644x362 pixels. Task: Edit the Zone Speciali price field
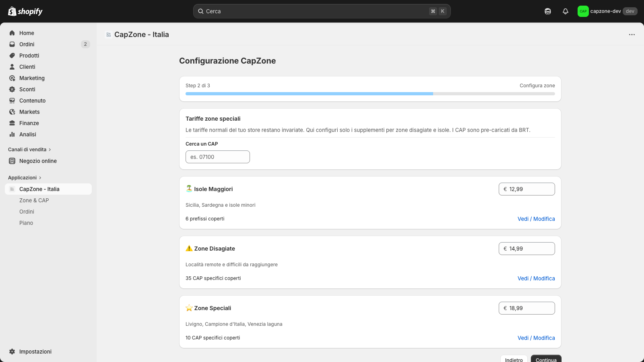click(x=527, y=308)
